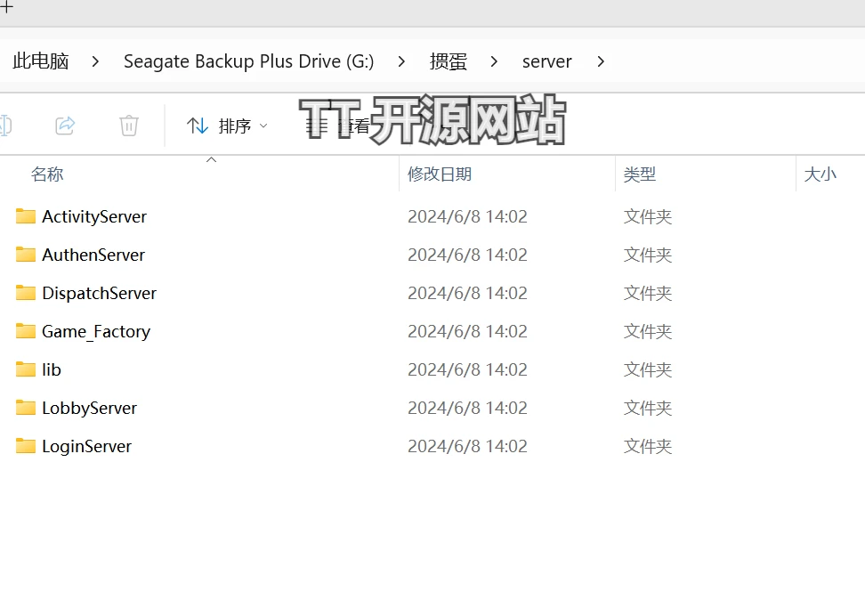Screen dimensions: 865x616
Task: Select the DispatchServer folder name
Action: tap(100, 293)
